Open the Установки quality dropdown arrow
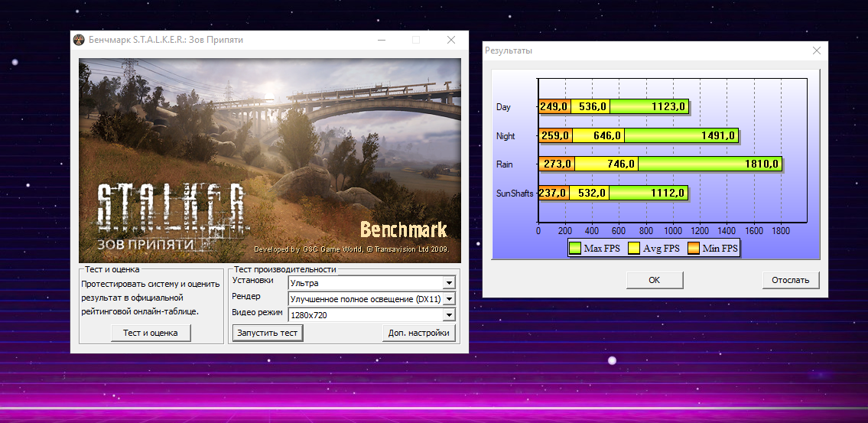 pyautogui.click(x=449, y=284)
